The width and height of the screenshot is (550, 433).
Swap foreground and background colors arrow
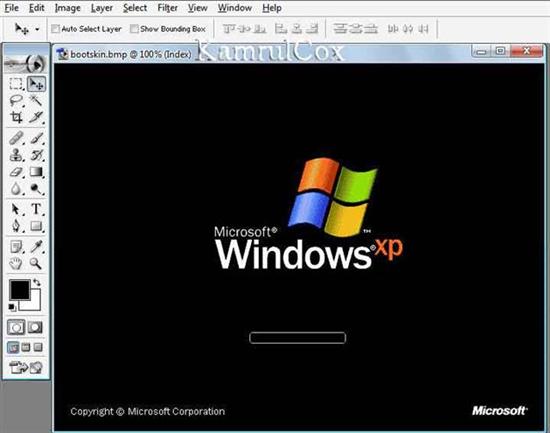(36, 282)
